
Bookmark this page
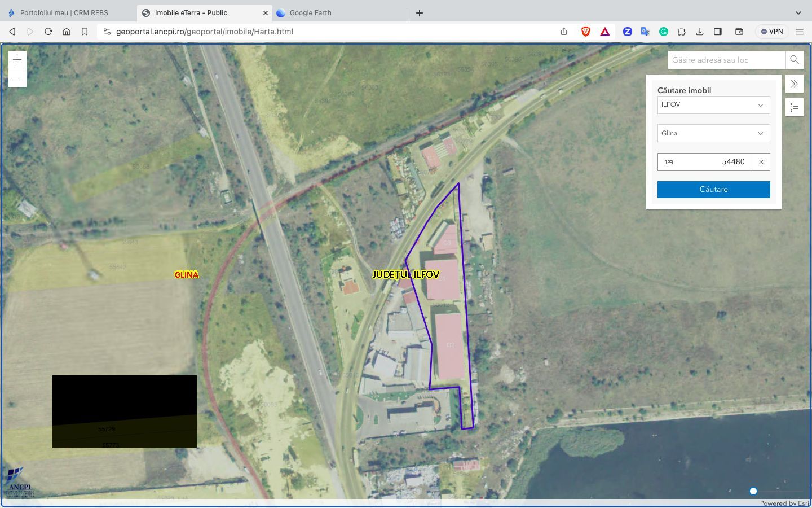tap(85, 32)
